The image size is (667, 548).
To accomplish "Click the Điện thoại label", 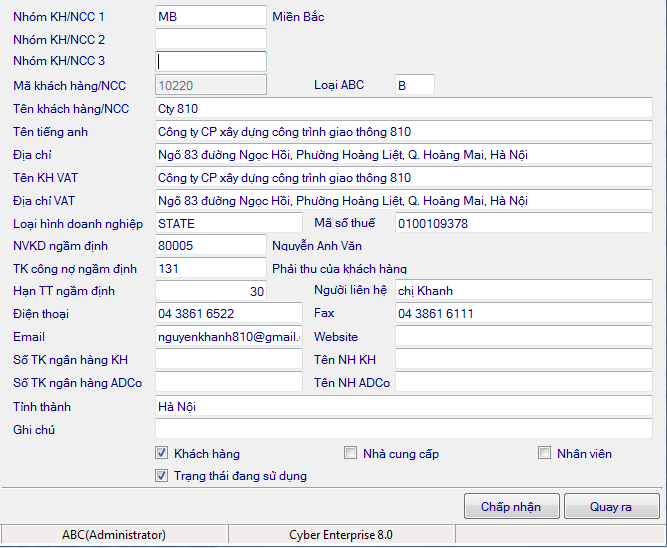I will click(x=41, y=314).
